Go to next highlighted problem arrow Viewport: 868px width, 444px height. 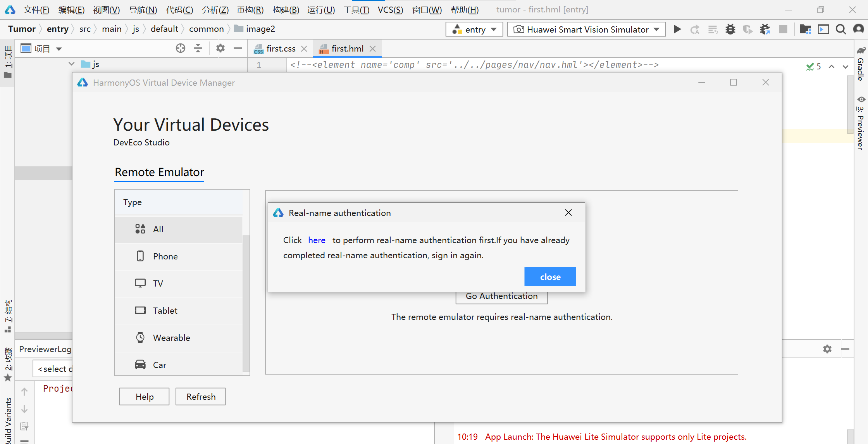[x=846, y=66]
